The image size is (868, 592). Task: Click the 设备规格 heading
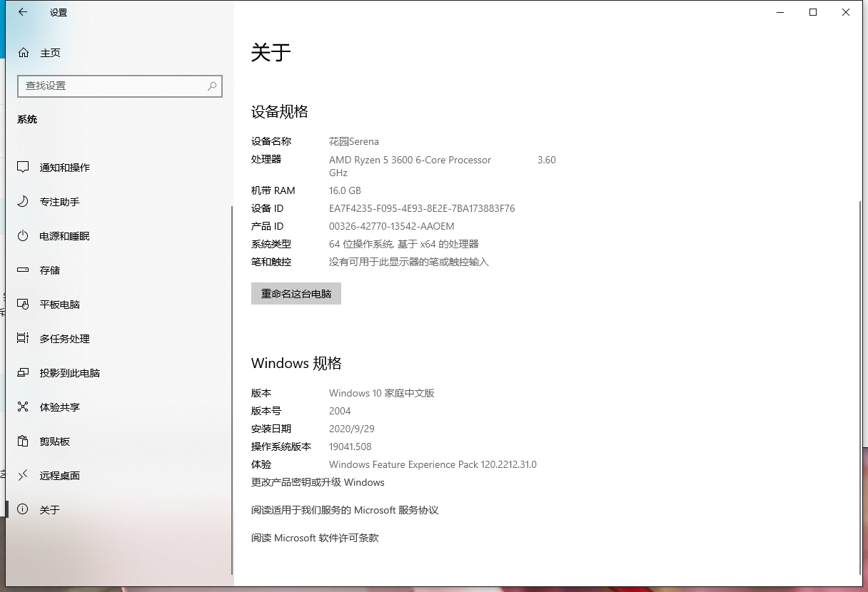(x=280, y=111)
